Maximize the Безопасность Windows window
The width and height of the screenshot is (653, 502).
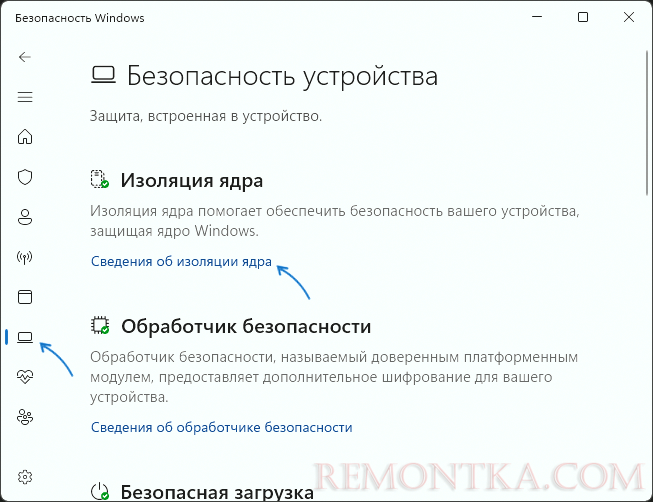pos(583,17)
